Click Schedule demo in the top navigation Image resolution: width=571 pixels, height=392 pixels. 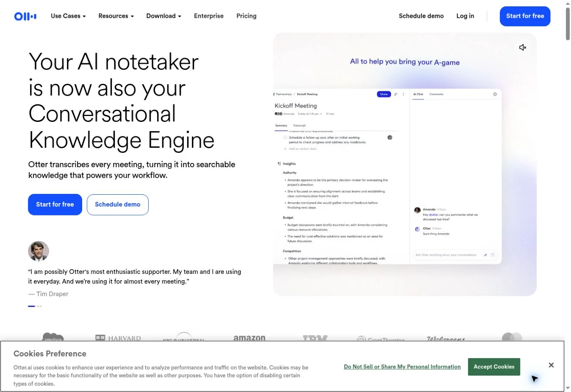point(421,16)
